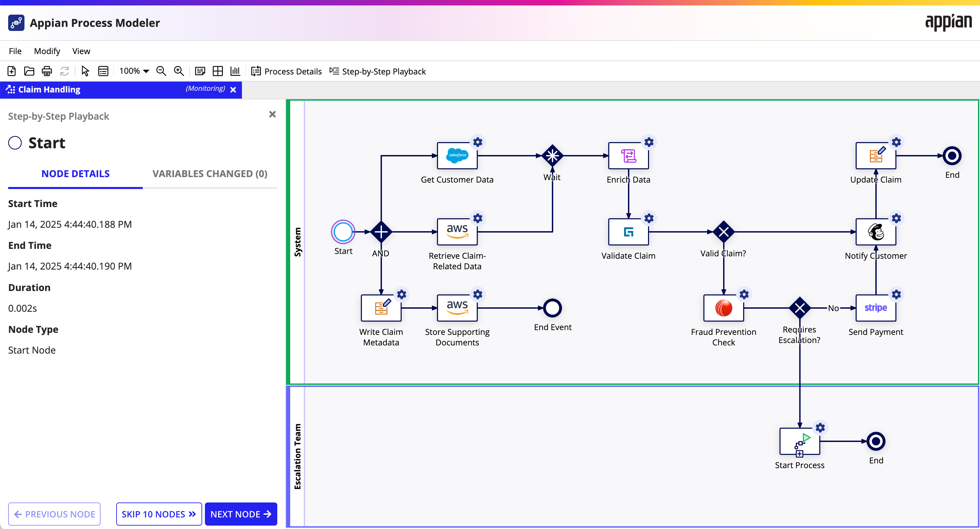Image resolution: width=980 pixels, height=529 pixels.
Task: Click the Escalation Team swimlane label
Action: pyautogui.click(x=298, y=456)
